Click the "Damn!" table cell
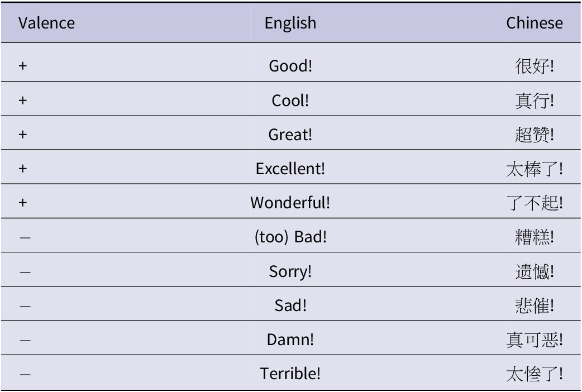 pyautogui.click(x=290, y=340)
